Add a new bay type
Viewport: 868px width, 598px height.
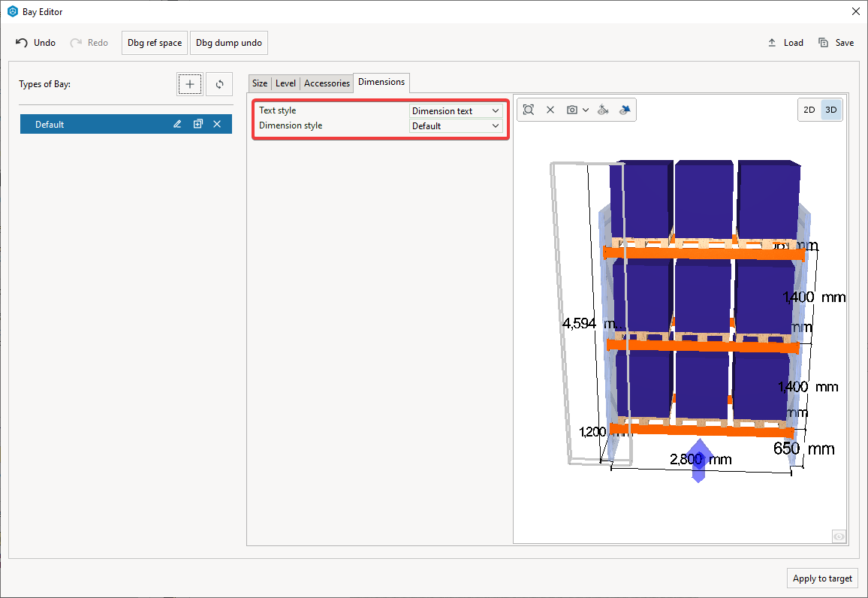190,84
